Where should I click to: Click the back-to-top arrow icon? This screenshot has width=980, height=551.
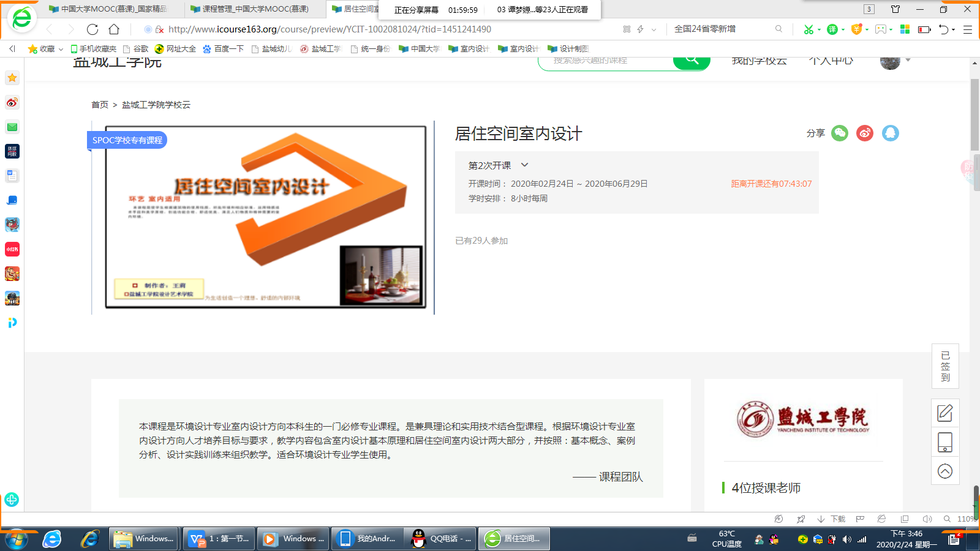(x=945, y=471)
